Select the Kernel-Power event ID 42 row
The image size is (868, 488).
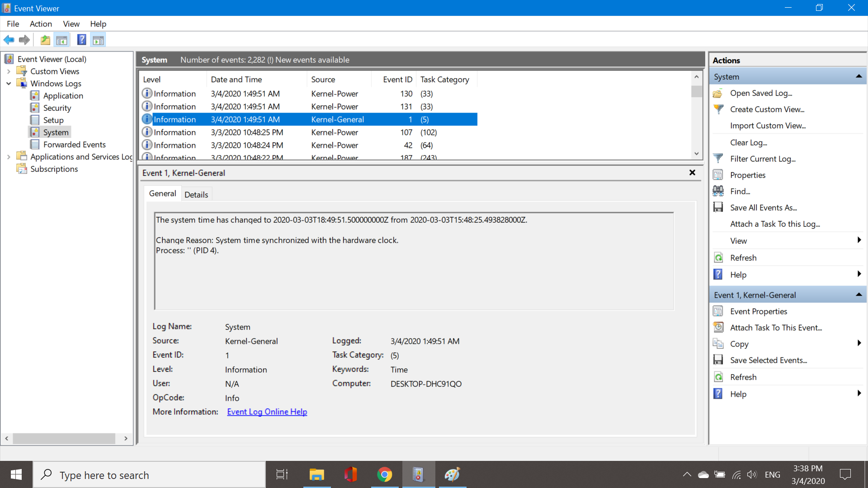(308, 145)
